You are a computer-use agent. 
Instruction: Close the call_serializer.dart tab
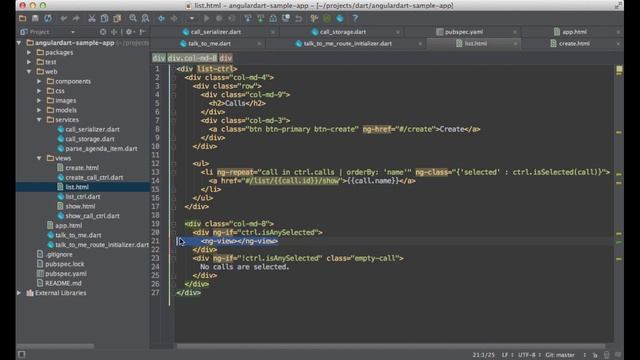[273, 32]
